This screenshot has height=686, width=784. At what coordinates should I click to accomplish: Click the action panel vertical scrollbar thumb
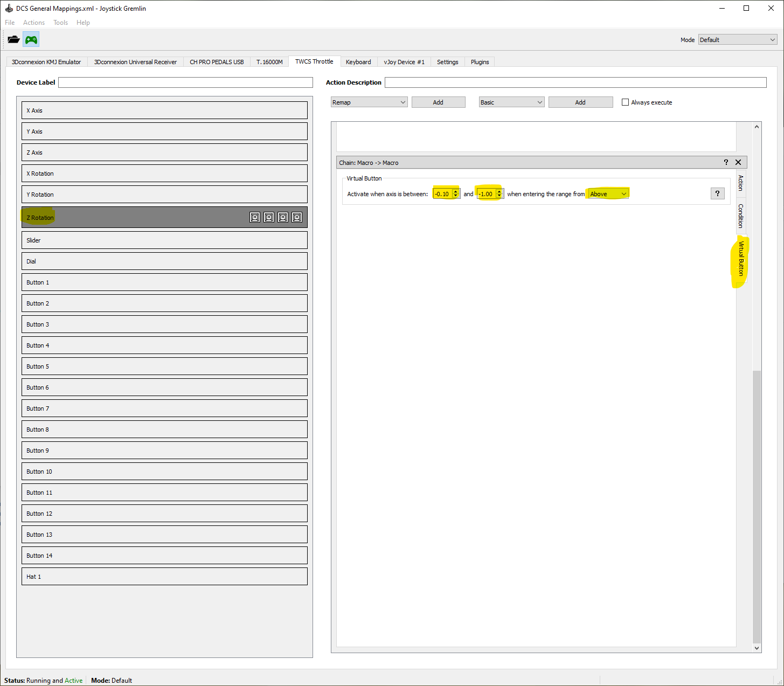(x=757, y=507)
